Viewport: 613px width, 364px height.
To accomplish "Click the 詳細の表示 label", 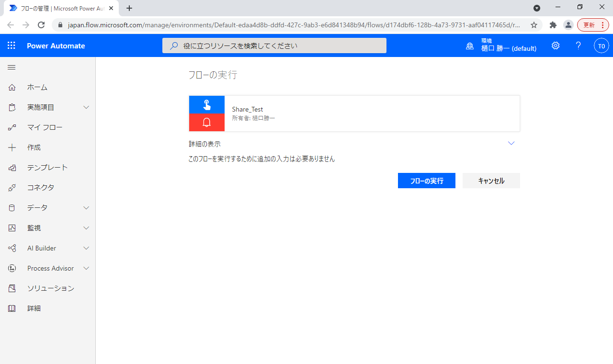I will pos(204,144).
